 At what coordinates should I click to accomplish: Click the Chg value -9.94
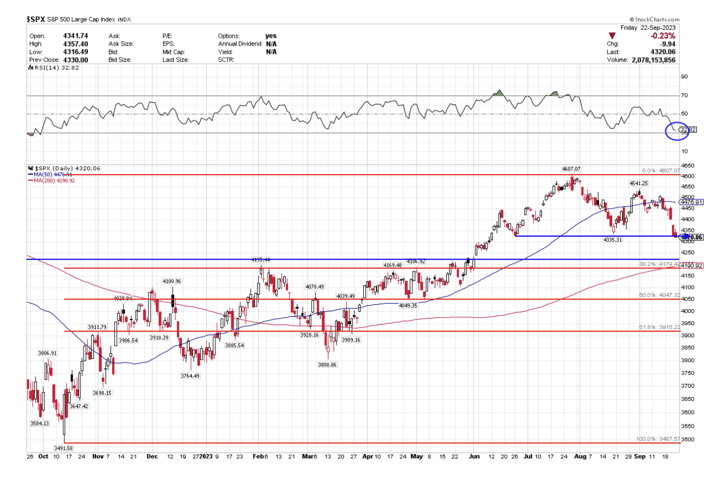tap(667, 44)
